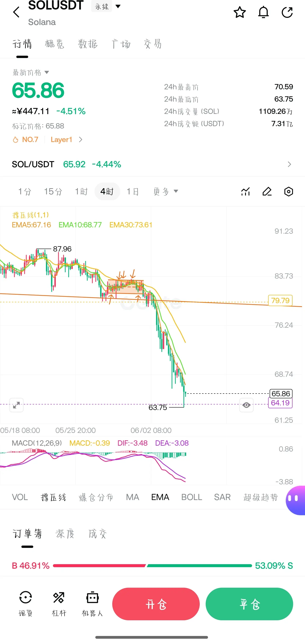Tap the 24h最低价 value 63.75
The image size is (305, 644).
(x=284, y=99)
